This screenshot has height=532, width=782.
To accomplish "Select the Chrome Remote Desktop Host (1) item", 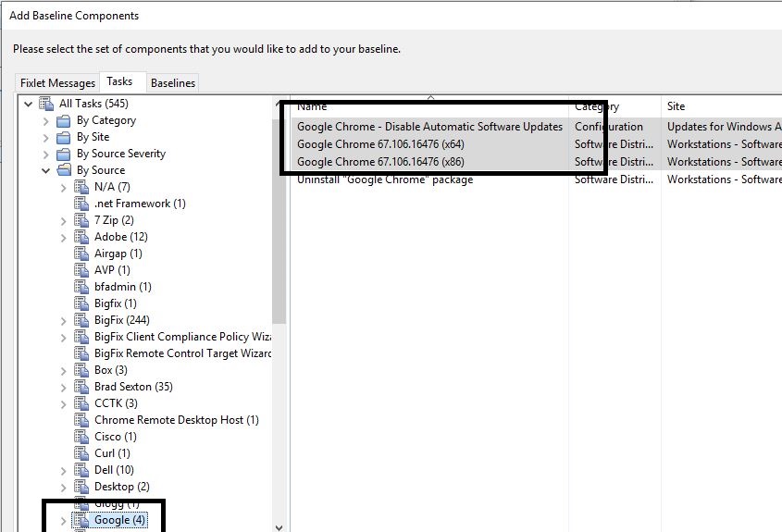I will point(177,420).
